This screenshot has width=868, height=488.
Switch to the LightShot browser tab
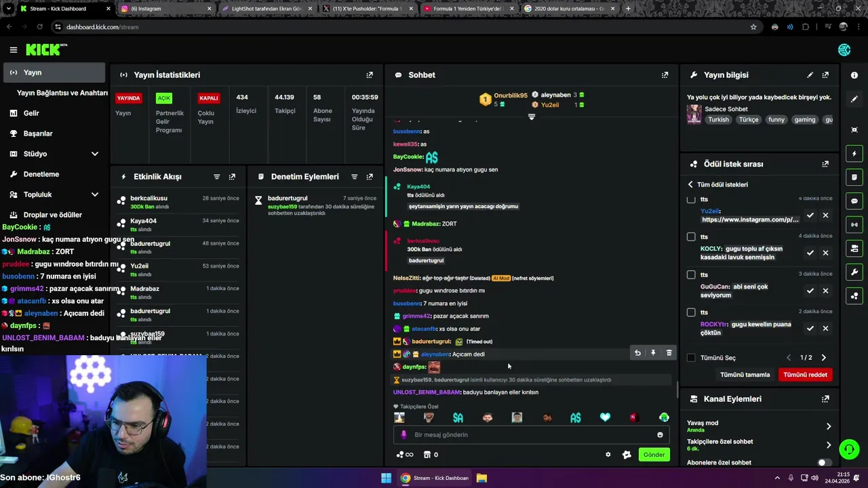267,9
